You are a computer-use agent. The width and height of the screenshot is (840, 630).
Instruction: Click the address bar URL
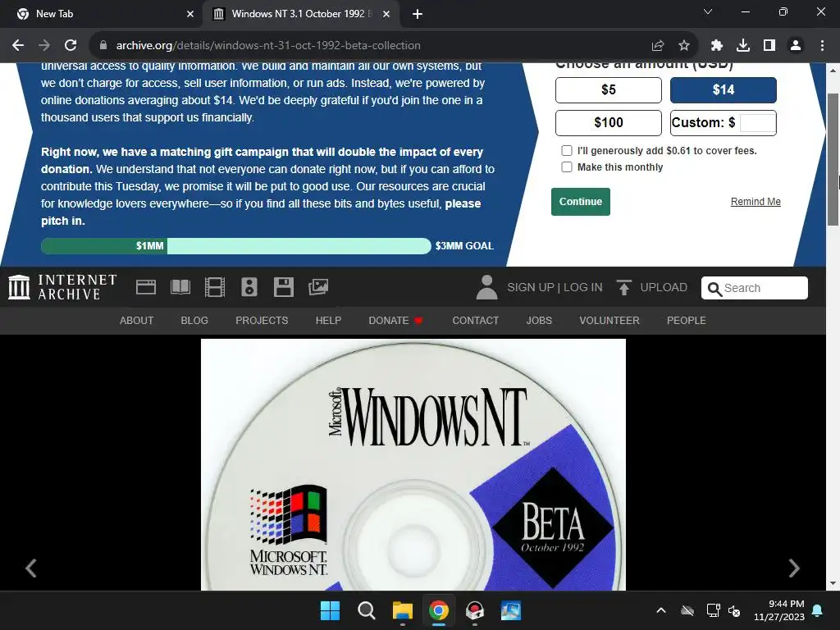(268, 46)
